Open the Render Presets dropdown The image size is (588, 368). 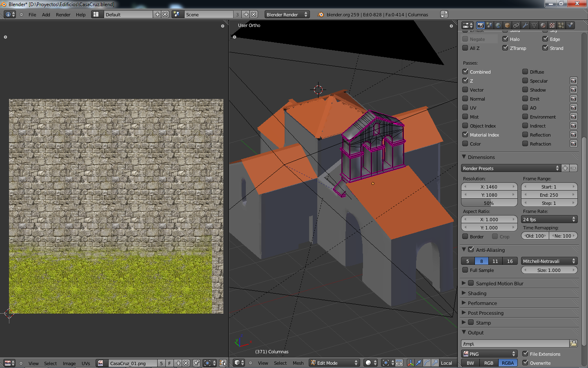pos(510,168)
